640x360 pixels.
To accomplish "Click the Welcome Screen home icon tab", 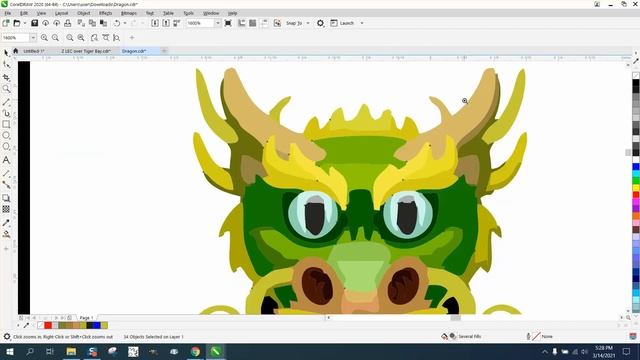I will (16, 51).
